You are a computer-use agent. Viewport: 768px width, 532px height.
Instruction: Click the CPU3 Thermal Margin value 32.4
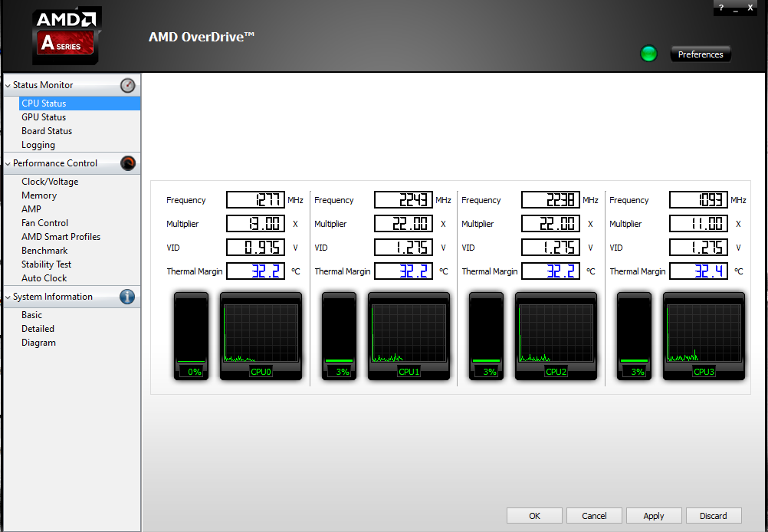[699, 271]
